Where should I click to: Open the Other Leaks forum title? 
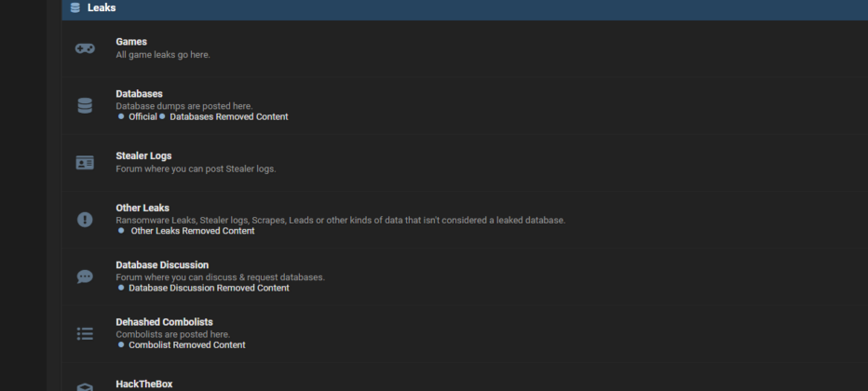coord(142,208)
